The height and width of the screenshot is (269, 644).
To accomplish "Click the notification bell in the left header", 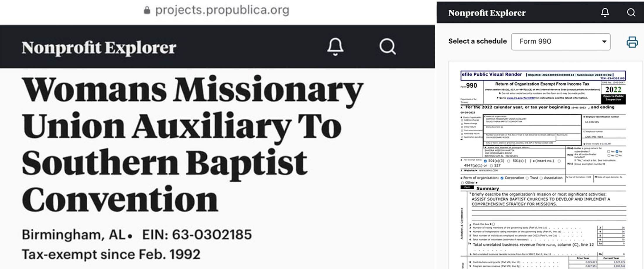I will click(x=335, y=46).
